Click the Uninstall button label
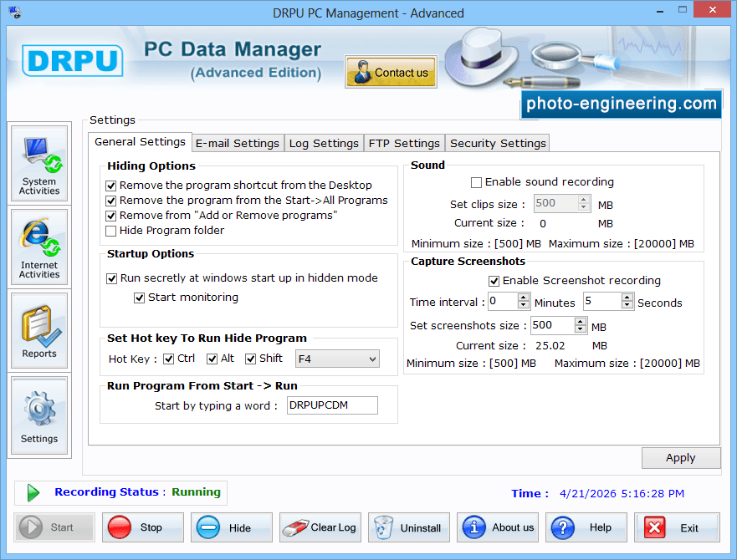This screenshot has width=737, height=560. tap(421, 528)
